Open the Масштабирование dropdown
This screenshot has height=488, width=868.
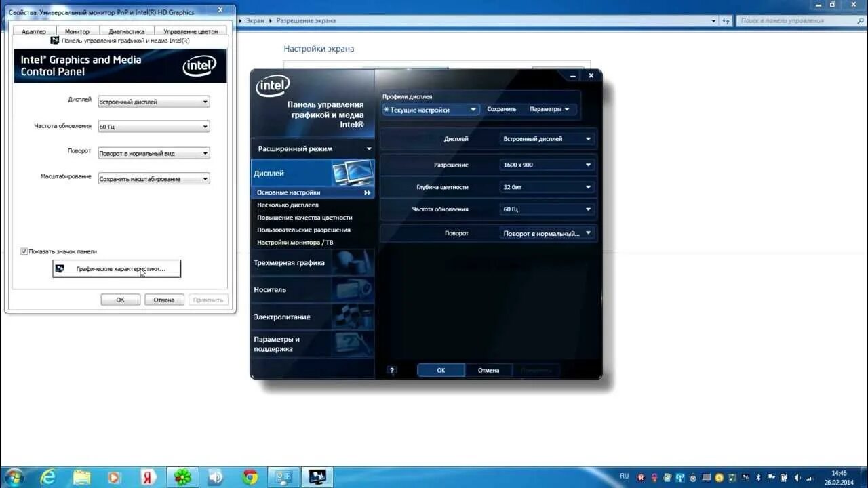pyautogui.click(x=154, y=179)
